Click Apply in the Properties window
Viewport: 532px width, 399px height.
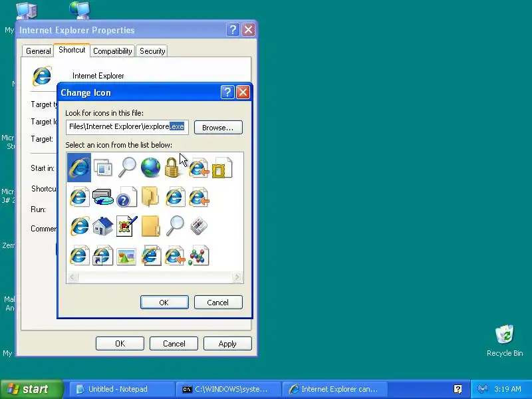pos(227,344)
